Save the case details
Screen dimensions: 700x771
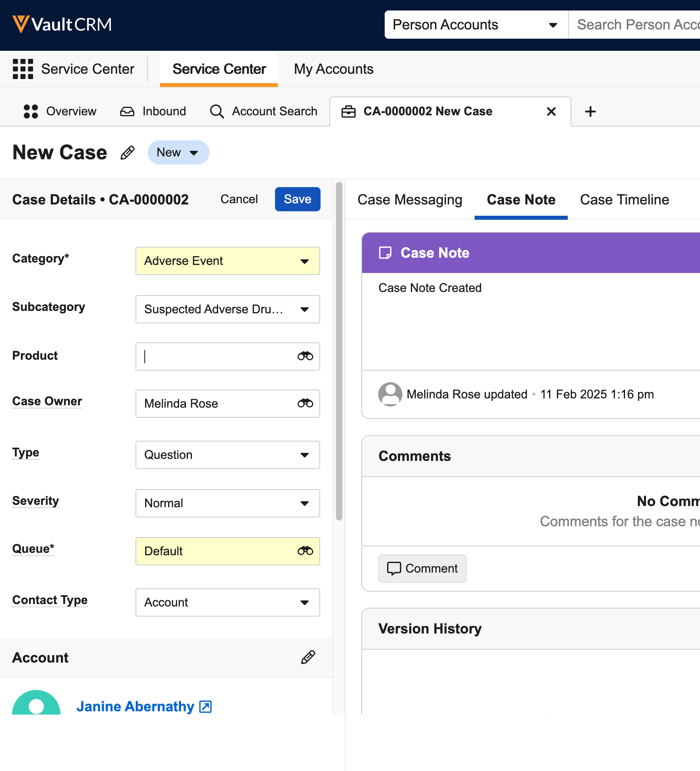[x=297, y=199]
